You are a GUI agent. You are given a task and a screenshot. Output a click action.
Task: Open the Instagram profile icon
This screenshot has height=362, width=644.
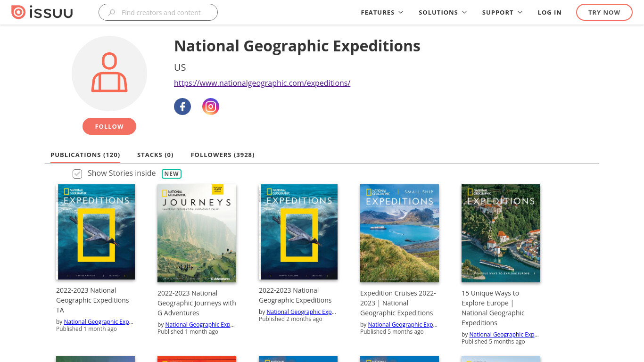coord(211,107)
